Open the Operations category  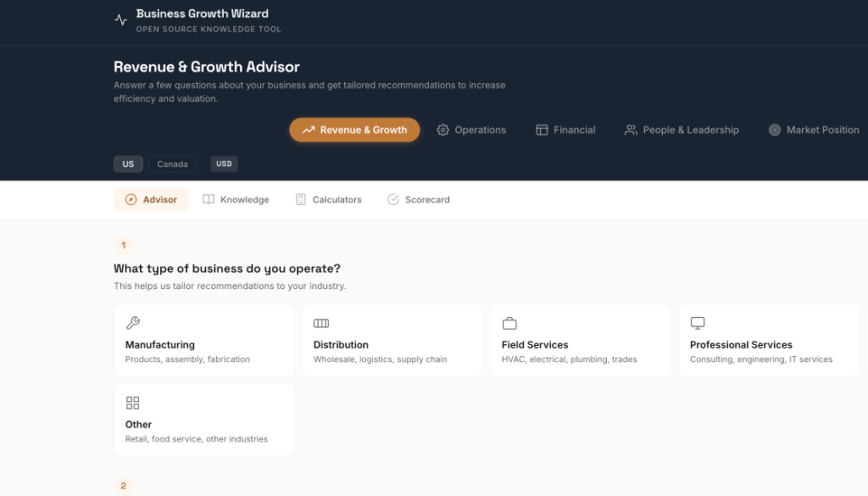point(471,130)
